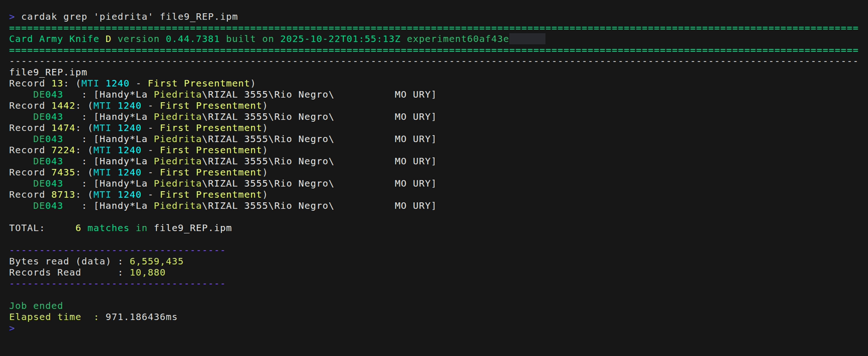Image resolution: width=868 pixels, height=356 pixels.
Task: Click the TOTAL 6 matches count
Action: 78,228
